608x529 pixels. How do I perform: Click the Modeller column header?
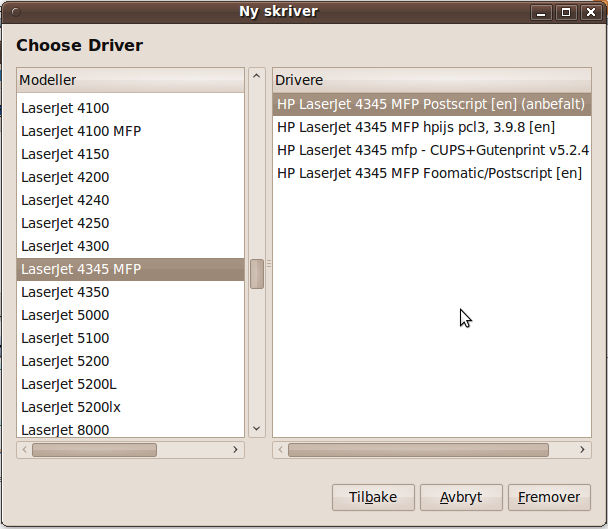130,80
